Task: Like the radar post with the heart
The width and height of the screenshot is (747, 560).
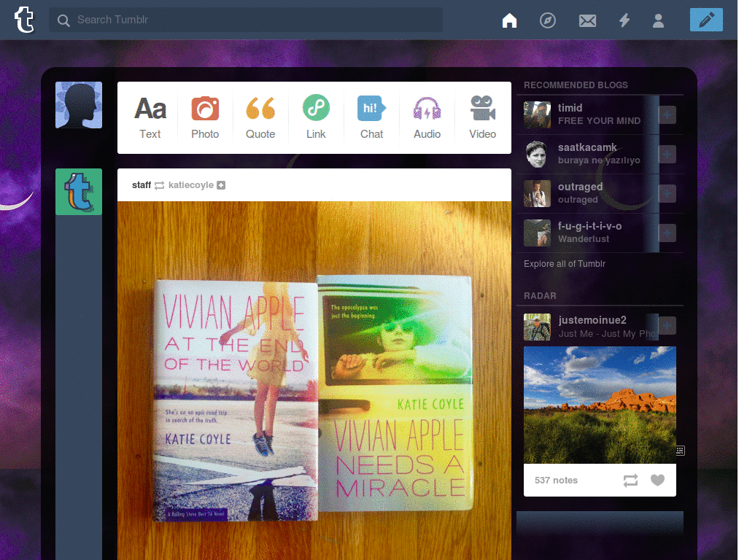Action: click(x=657, y=481)
